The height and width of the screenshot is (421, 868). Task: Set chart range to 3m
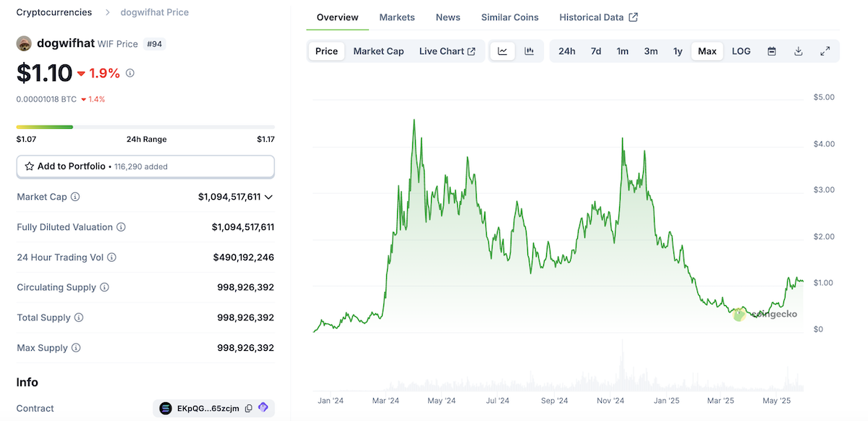click(x=651, y=51)
